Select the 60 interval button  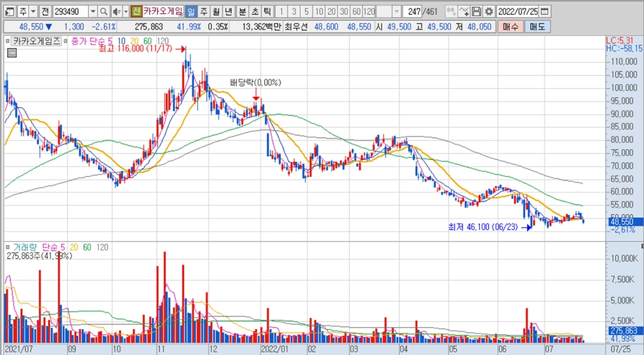click(x=356, y=12)
